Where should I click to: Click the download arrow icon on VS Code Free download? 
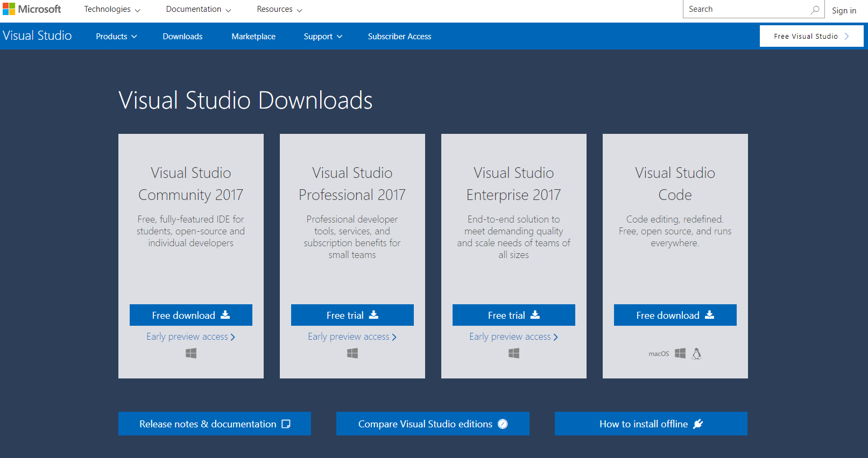(710, 315)
